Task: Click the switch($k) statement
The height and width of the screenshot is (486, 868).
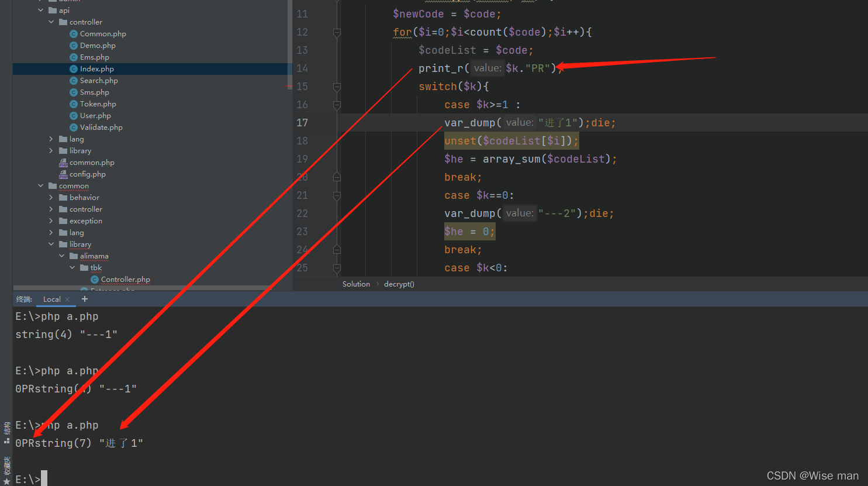Action: [454, 87]
